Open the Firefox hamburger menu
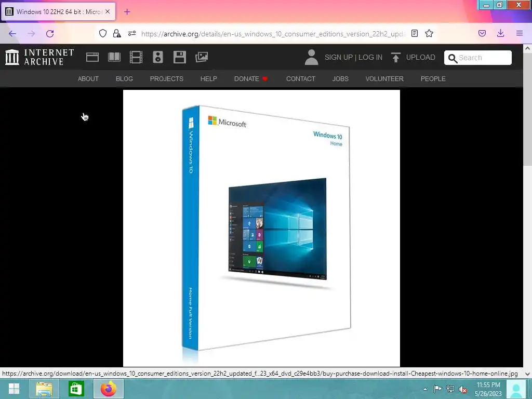The width and height of the screenshot is (532, 399). (520, 33)
